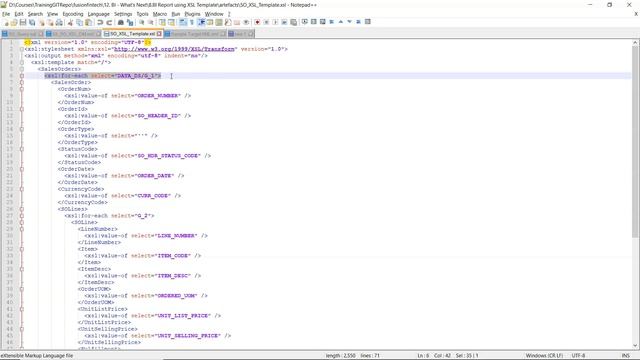
Task: Click the Redo toolbar icon
Action: pyautogui.click(x=109, y=22)
